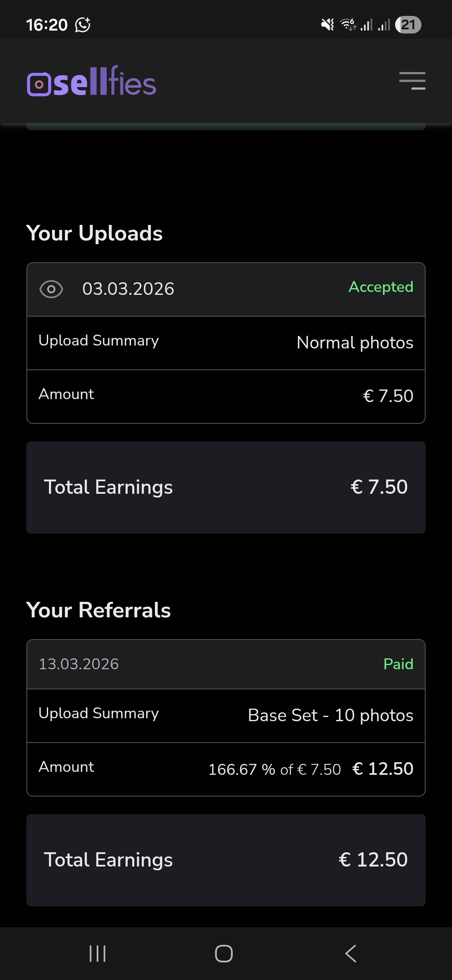Tap Android back navigation button
This screenshot has height=980, width=452.
351,954
